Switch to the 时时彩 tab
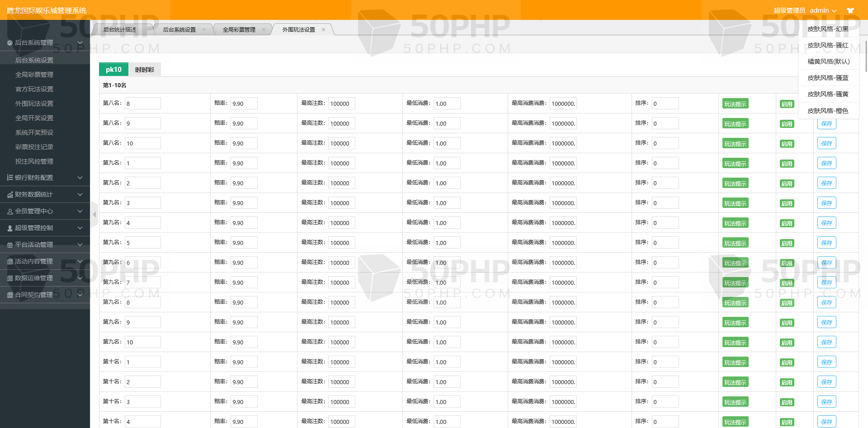 click(145, 70)
